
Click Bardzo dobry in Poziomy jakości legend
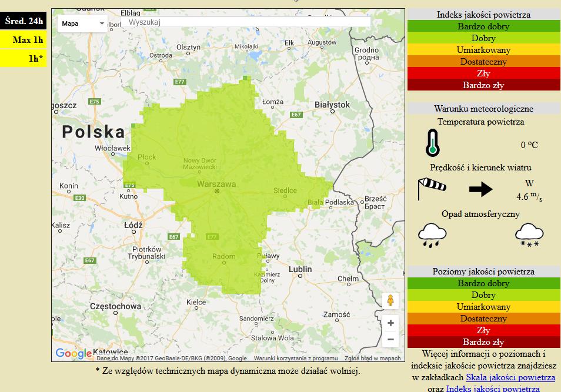[x=483, y=283]
